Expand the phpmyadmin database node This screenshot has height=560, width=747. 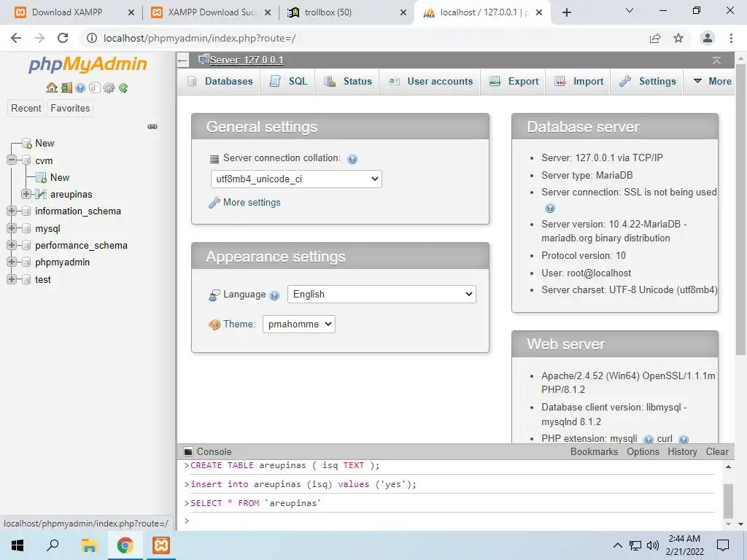coord(12,262)
